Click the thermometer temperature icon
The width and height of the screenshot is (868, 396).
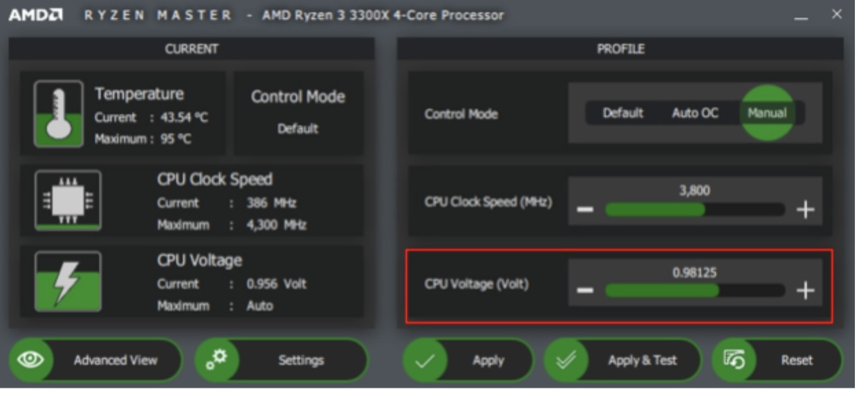58,114
